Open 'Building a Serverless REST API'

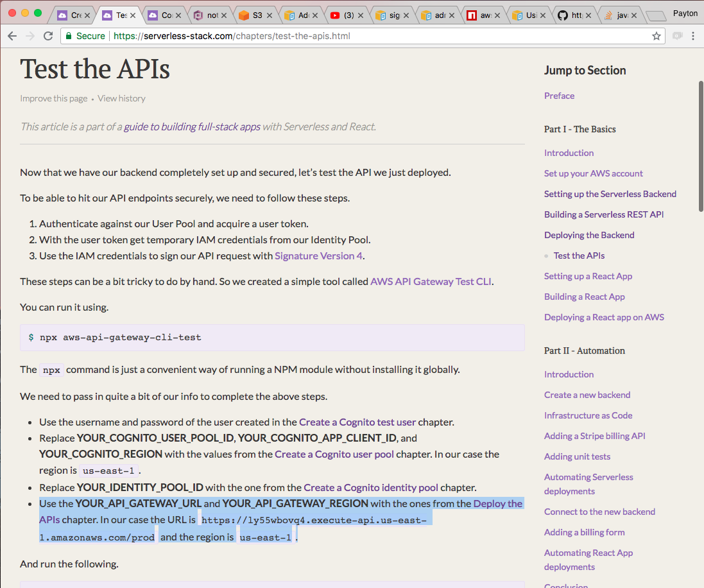coord(604,214)
